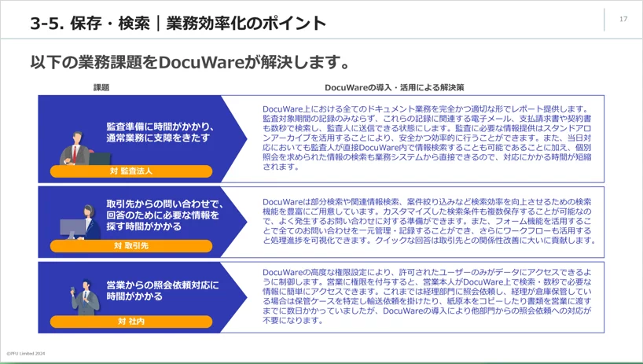643x364 pixels.
Task: Click the search solution paragraph starting DocuWareは部分検索
Action: (x=429, y=221)
